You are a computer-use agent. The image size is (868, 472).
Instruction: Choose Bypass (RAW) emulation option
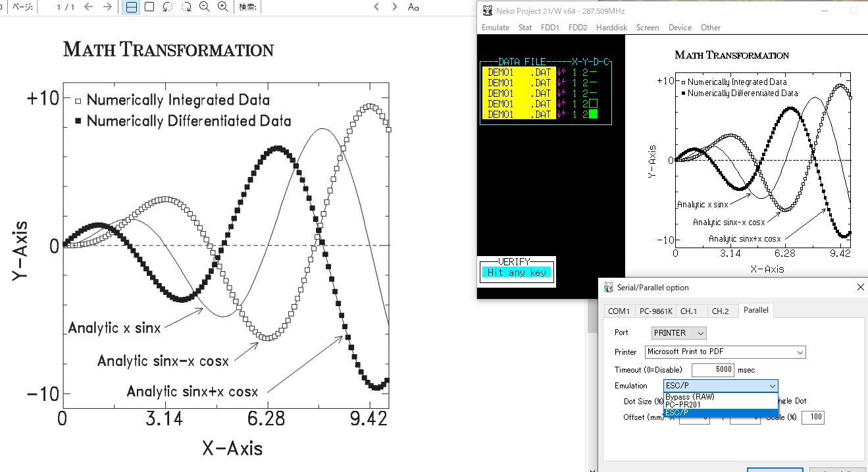[689, 397]
